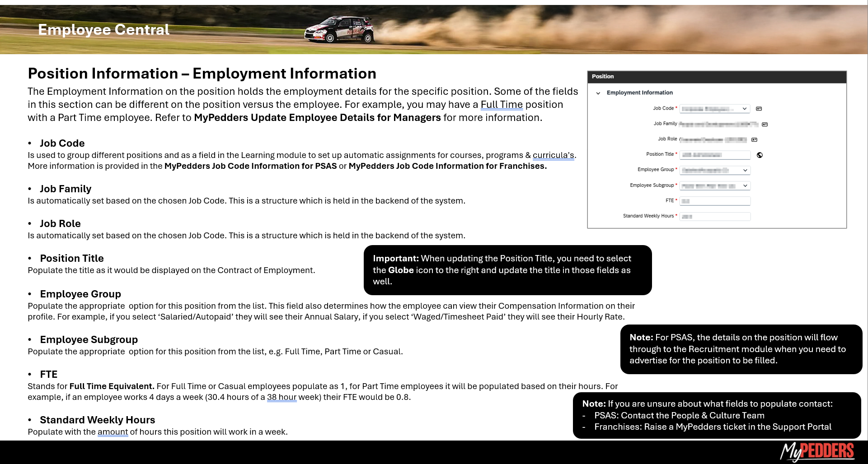The height and width of the screenshot is (464, 868).
Task: Click the Position panel header bar
Action: [716, 77]
